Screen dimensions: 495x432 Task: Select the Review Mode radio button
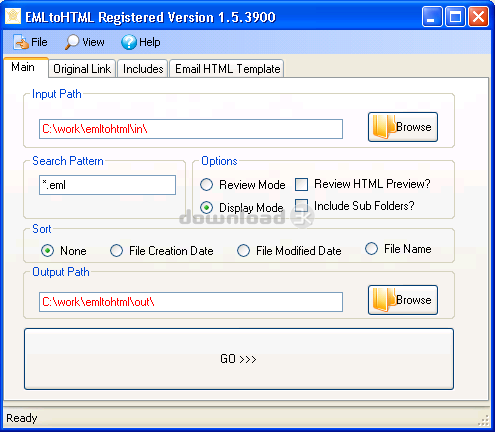[x=206, y=185]
